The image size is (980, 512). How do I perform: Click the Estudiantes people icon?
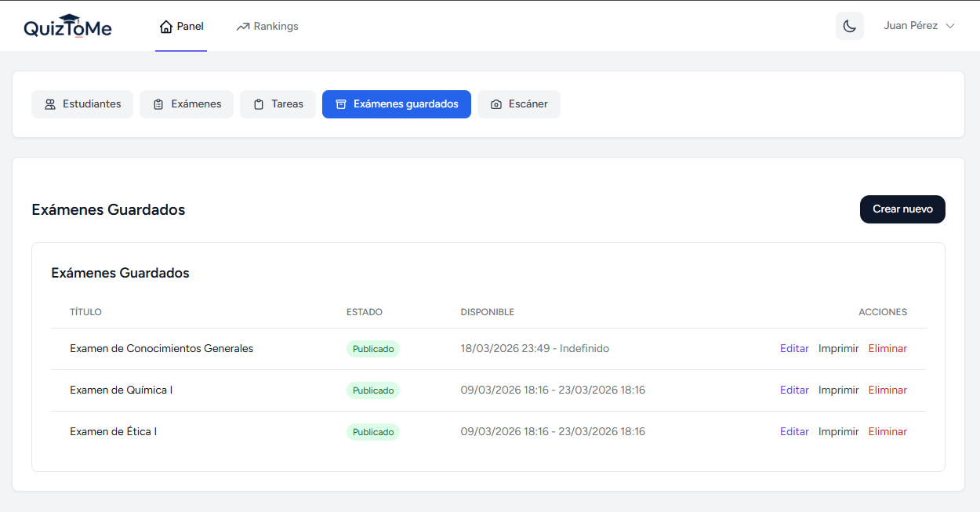50,104
